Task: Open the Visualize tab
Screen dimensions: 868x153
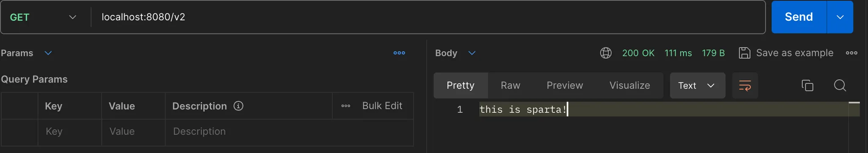Action: [629, 85]
